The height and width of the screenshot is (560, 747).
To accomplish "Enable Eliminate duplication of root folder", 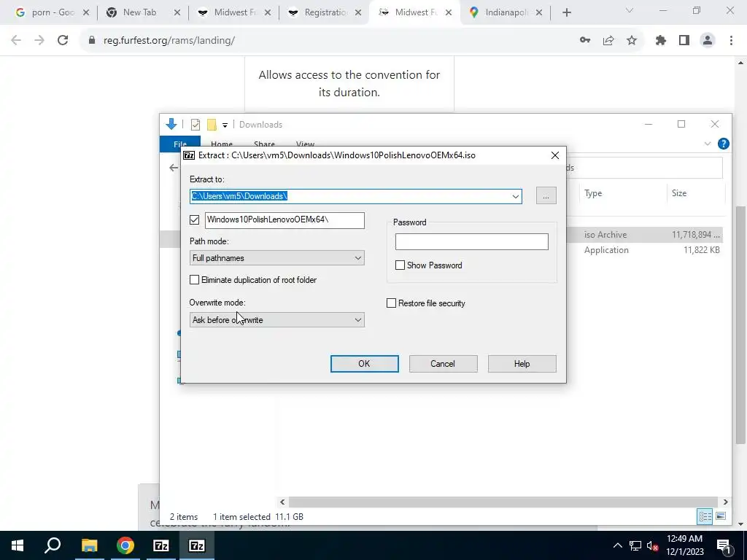I will coord(194,280).
